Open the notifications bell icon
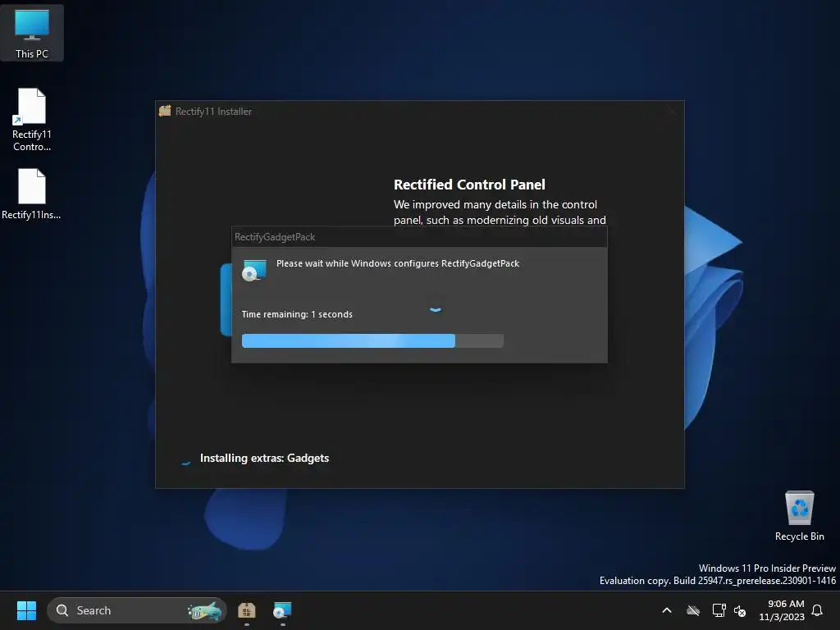The height and width of the screenshot is (630, 840). tap(818, 610)
